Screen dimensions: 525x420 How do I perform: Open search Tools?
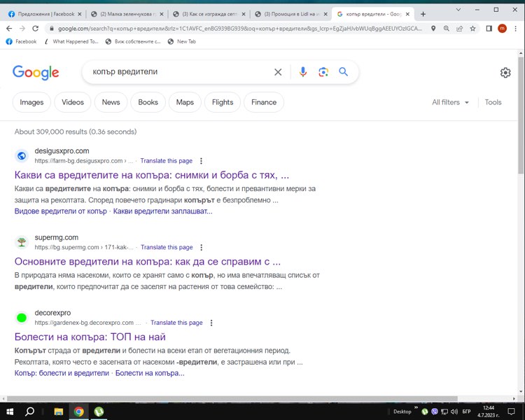pos(493,102)
